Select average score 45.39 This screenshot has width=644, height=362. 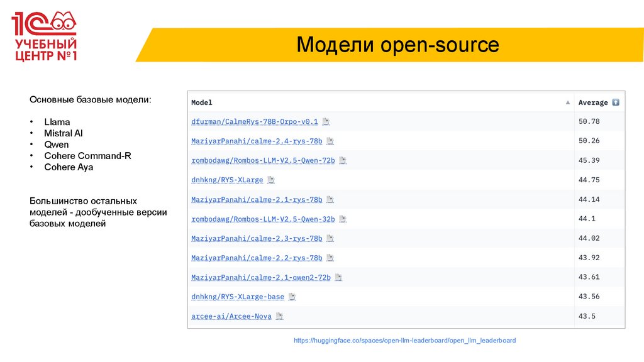(589, 160)
